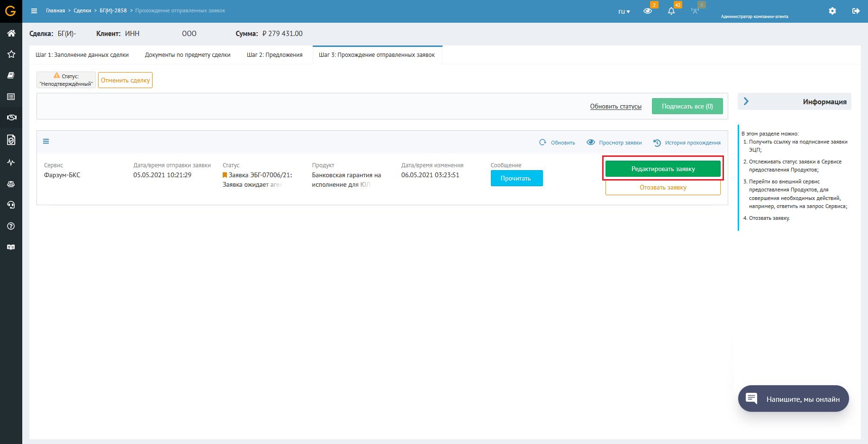868x444 pixels.
Task: Open the sidebar book icon
Action: [x=11, y=75]
